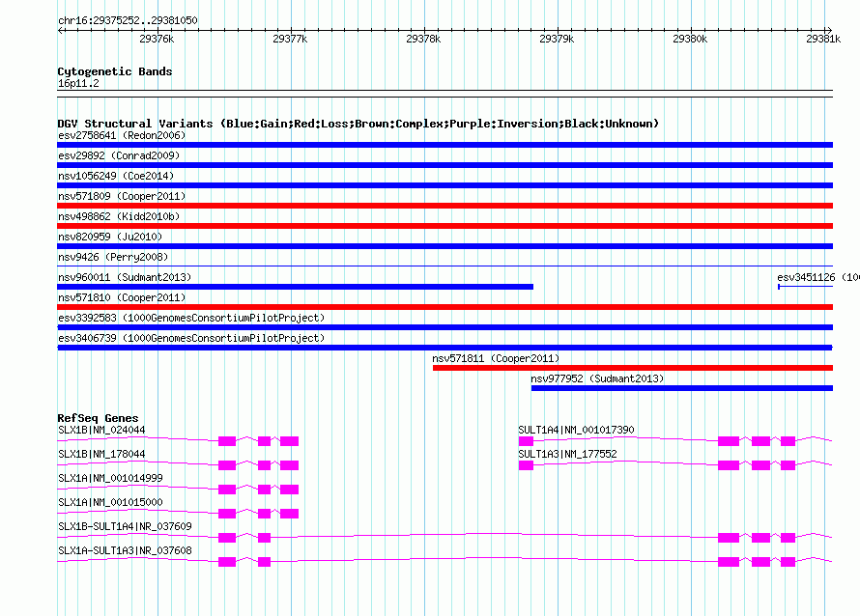Click the blue bar under nsv977952
This screenshot has height=616, width=860.
click(682, 388)
